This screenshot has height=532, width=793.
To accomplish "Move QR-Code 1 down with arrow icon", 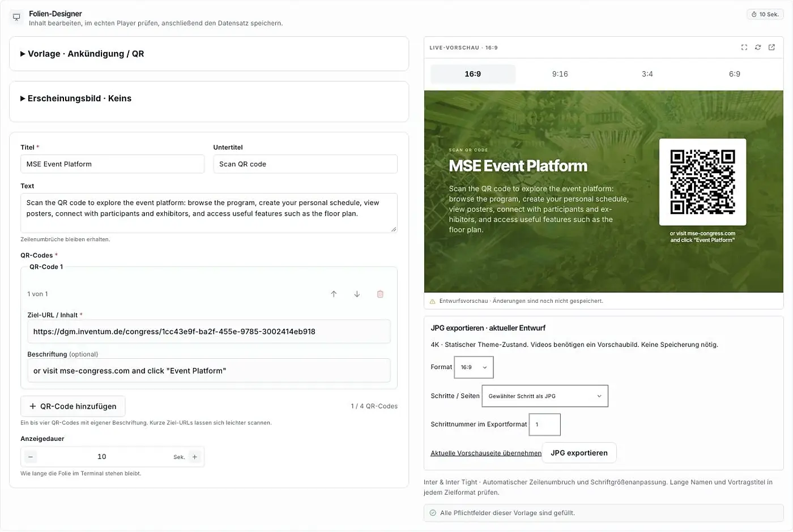I will click(x=357, y=294).
